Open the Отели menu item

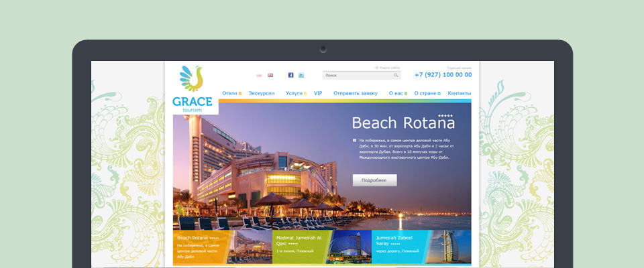pyautogui.click(x=229, y=93)
